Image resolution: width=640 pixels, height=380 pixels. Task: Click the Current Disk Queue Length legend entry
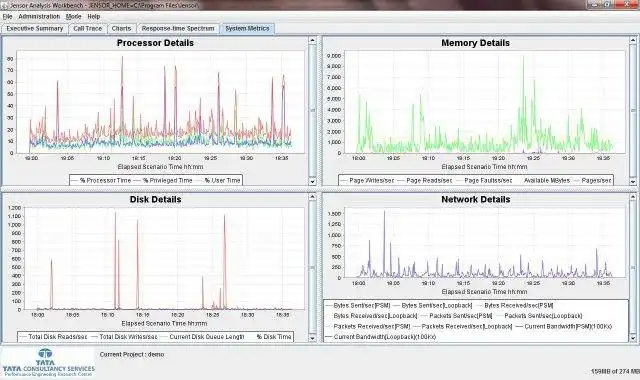[x=202, y=337]
